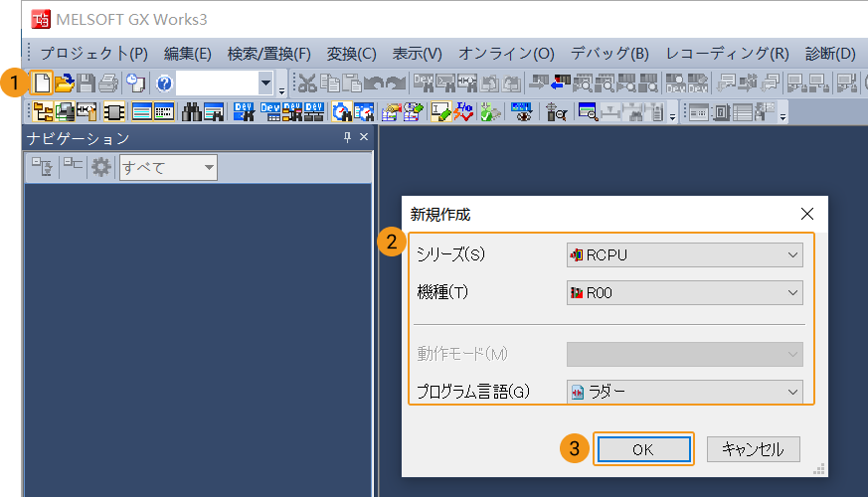Open the プログラム言語 ラダー dropdown

685,392
